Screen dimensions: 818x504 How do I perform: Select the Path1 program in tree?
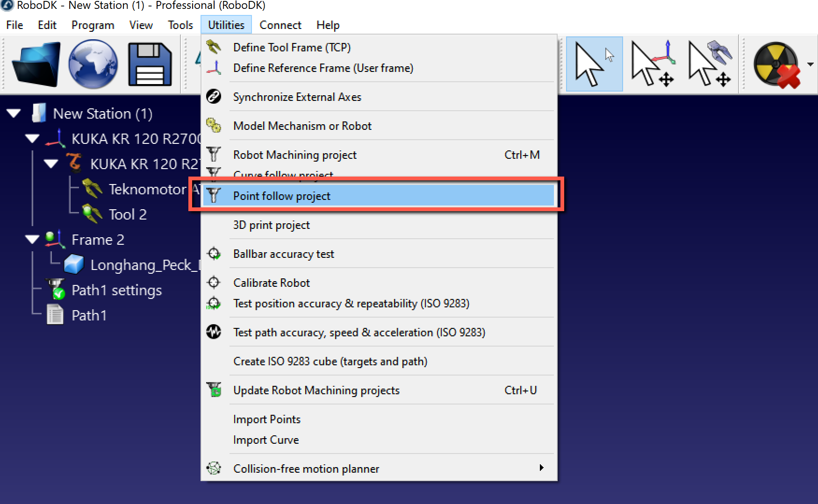[89, 315]
